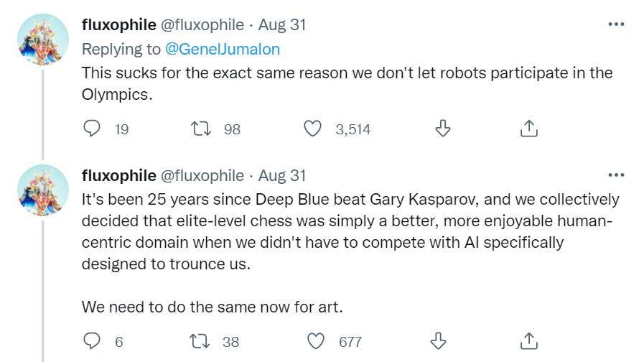
Task: Reply to the Olympics robots tweet
Action: pos(92,129)
